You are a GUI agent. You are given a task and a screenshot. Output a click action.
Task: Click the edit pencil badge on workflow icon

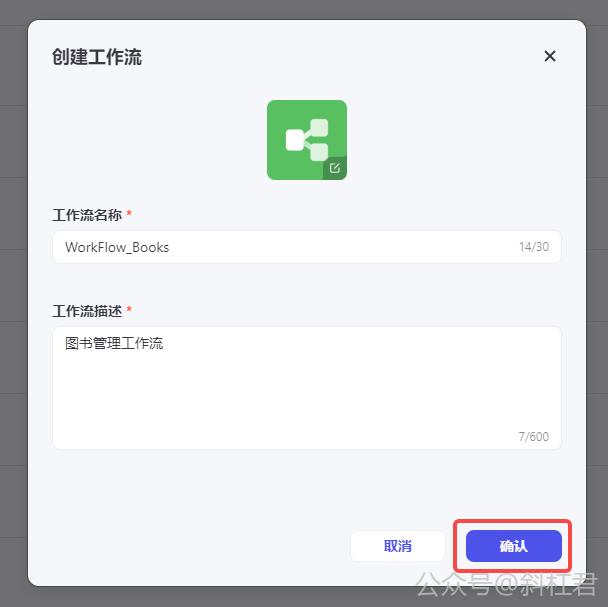pyautogui.click(x=335, y=168)
